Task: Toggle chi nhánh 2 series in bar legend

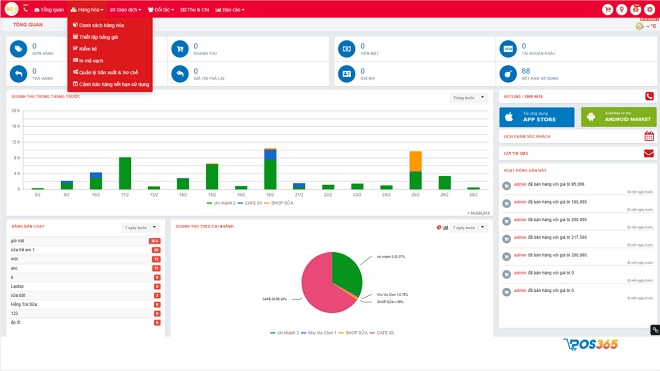Action: (x=221, y=203)
